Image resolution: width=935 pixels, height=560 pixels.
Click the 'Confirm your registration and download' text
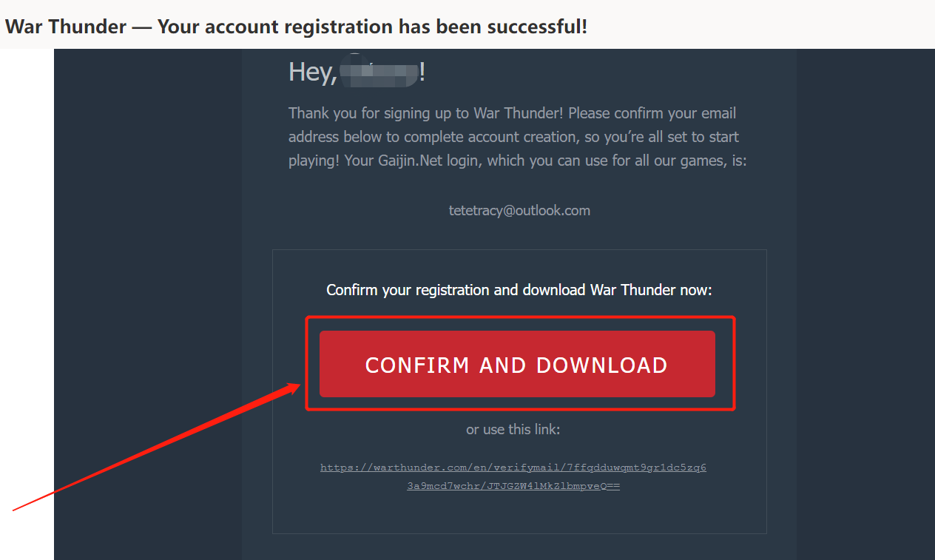click(519, 290)
